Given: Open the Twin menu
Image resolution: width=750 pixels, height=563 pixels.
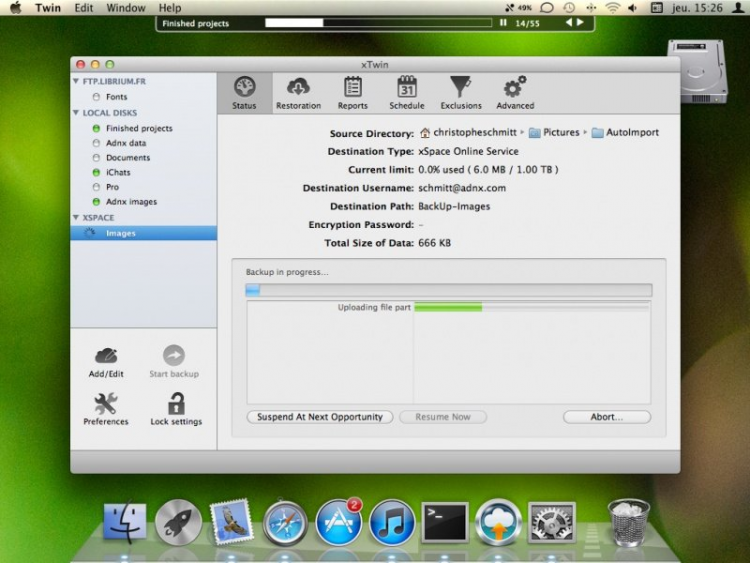Looking at the screenshot, I should [x=48, y=8].
